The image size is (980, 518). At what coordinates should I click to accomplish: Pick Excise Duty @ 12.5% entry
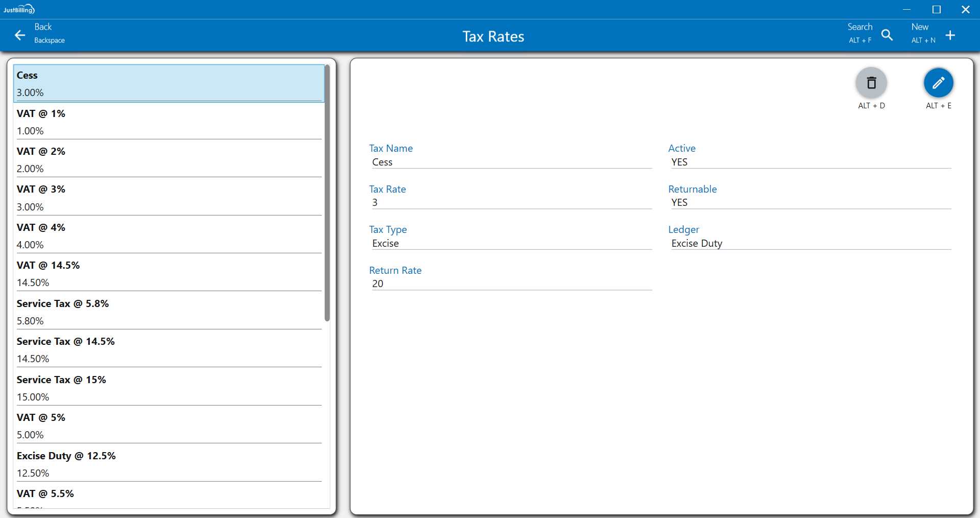pyautogui.click(x=169, y=464)
